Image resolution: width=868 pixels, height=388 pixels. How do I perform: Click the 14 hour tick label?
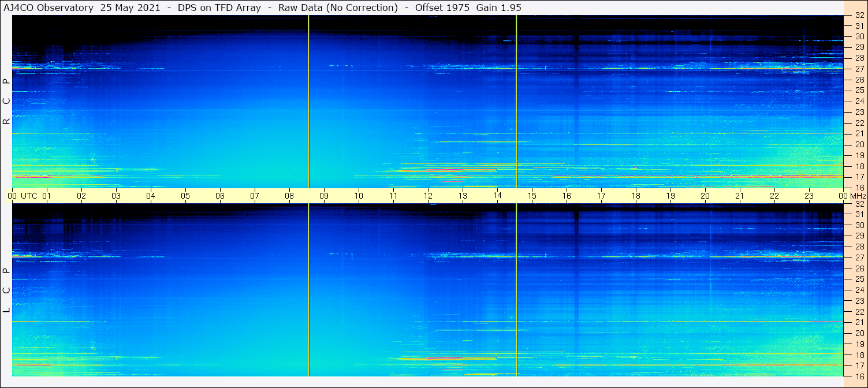tap(497, 196)
